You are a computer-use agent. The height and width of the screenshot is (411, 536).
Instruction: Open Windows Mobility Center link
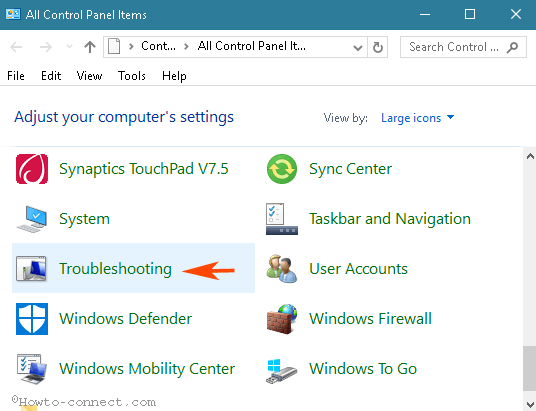pyautogui.click(x=147, y=369)
